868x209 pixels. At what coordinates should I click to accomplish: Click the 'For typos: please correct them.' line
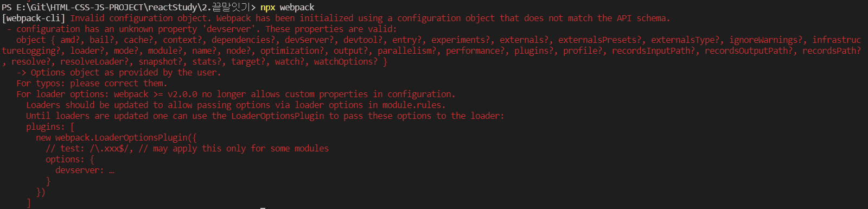pos(92,83)
